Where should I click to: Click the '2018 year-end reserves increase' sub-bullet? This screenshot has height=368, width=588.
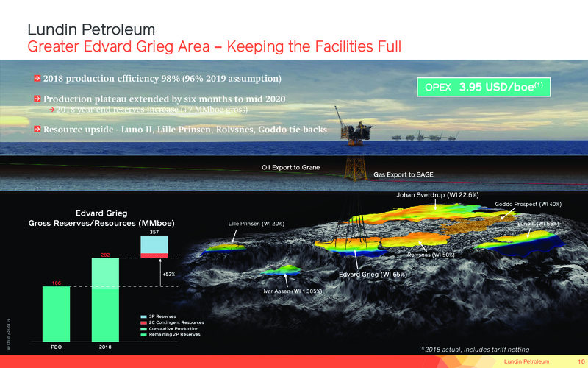point(152,110)
